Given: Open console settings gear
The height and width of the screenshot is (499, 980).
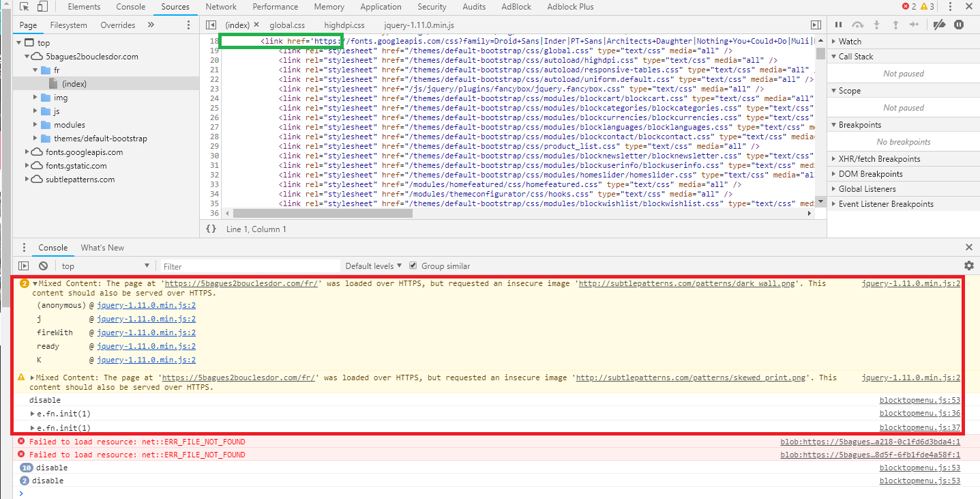Looking at the screenshot, I should (969, 266).
